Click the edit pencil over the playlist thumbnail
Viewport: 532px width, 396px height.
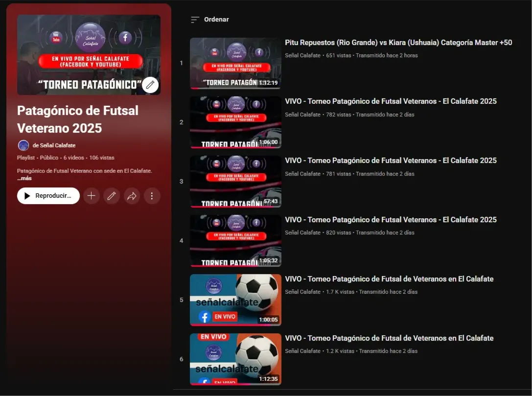(150, 85)
